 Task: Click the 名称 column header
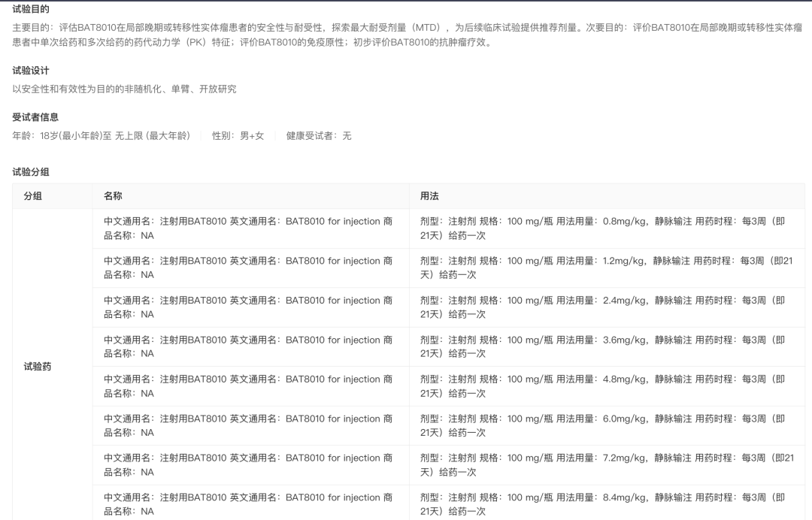coord(250,196)
